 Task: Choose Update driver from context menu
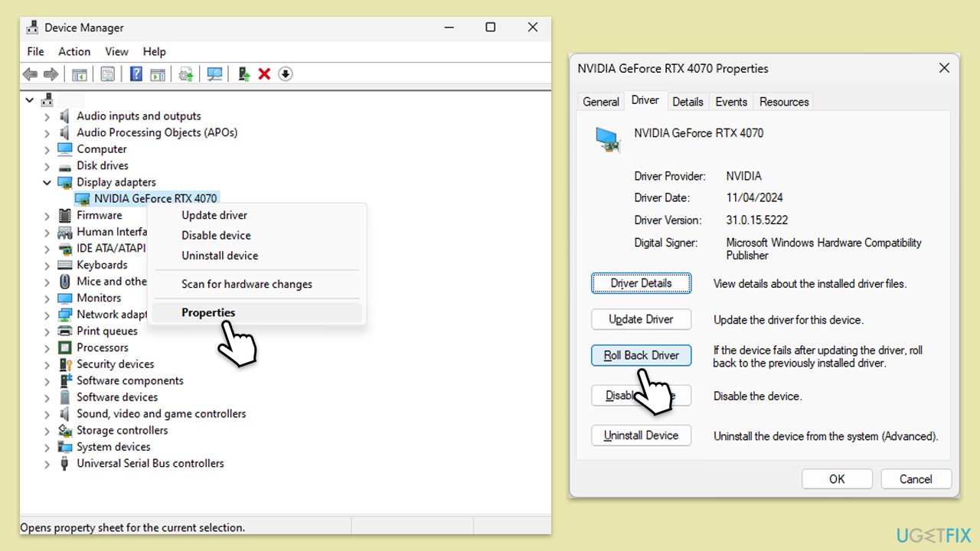[256, 215]
